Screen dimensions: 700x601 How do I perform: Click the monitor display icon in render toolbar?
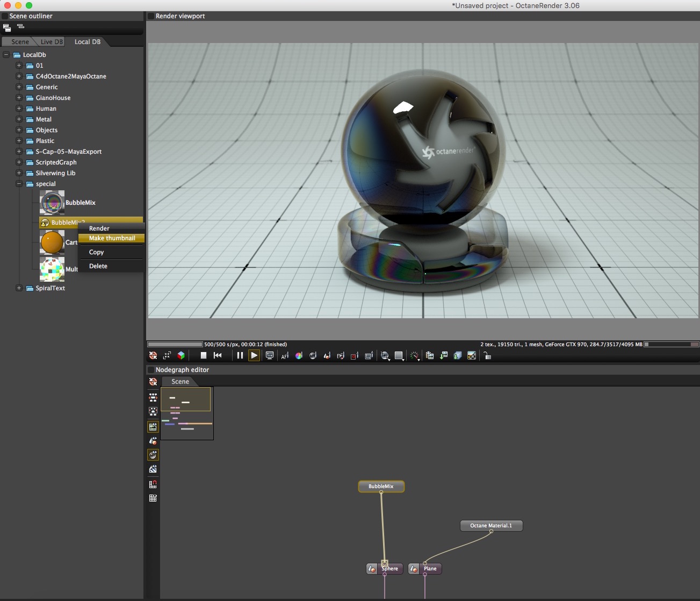point(270,355)
